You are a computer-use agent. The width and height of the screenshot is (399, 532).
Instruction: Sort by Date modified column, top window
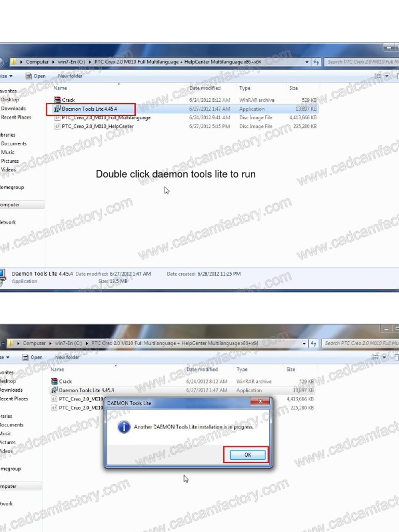(205, 88)
